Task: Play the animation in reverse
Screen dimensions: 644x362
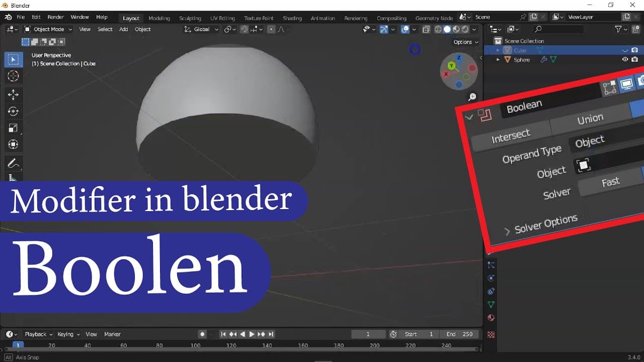Action: point(243,334)
